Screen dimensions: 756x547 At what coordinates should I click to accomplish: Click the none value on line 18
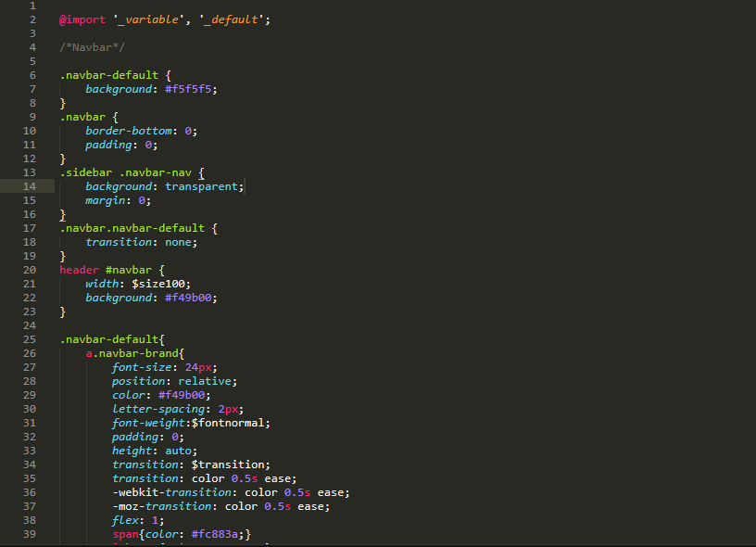tap(179, 242)
